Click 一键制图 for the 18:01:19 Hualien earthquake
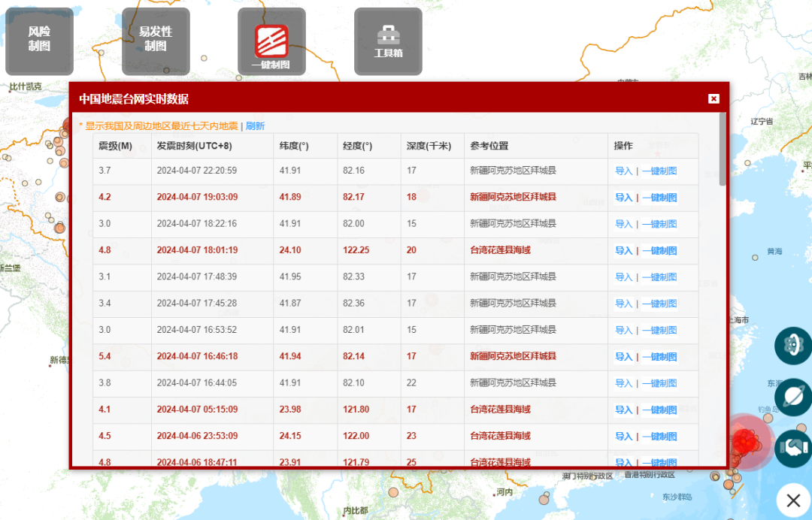The image size is (812, 520). (660, 250)
